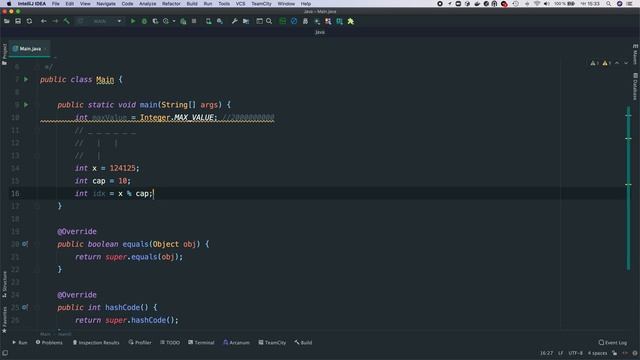640x360 pixels.
Task: Open the Database side panel
Action: pyautogui.click(x=636, y=87)
